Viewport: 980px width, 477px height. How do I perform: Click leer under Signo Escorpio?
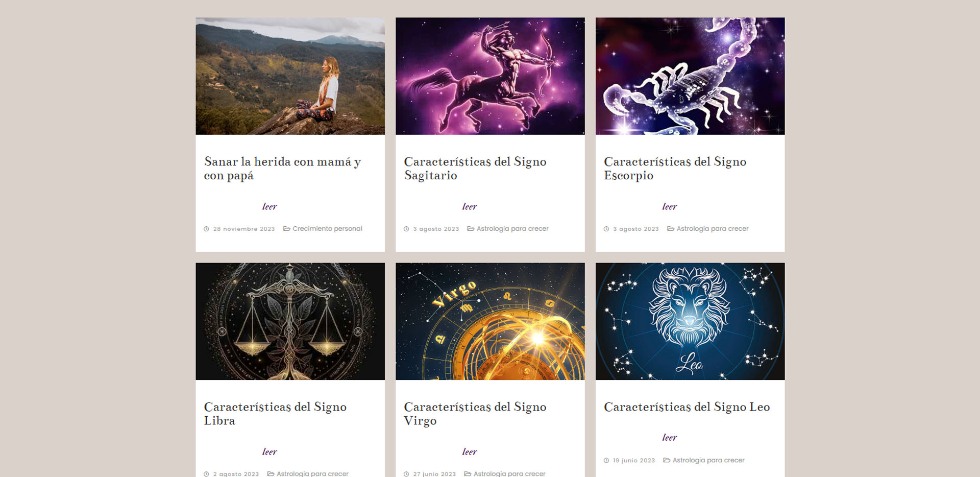point(670,206)
